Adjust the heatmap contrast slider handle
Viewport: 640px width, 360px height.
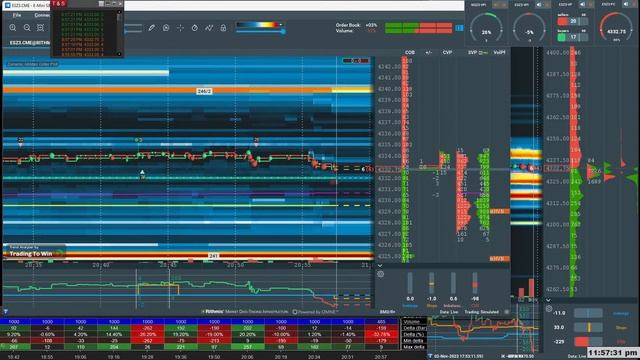282,31
